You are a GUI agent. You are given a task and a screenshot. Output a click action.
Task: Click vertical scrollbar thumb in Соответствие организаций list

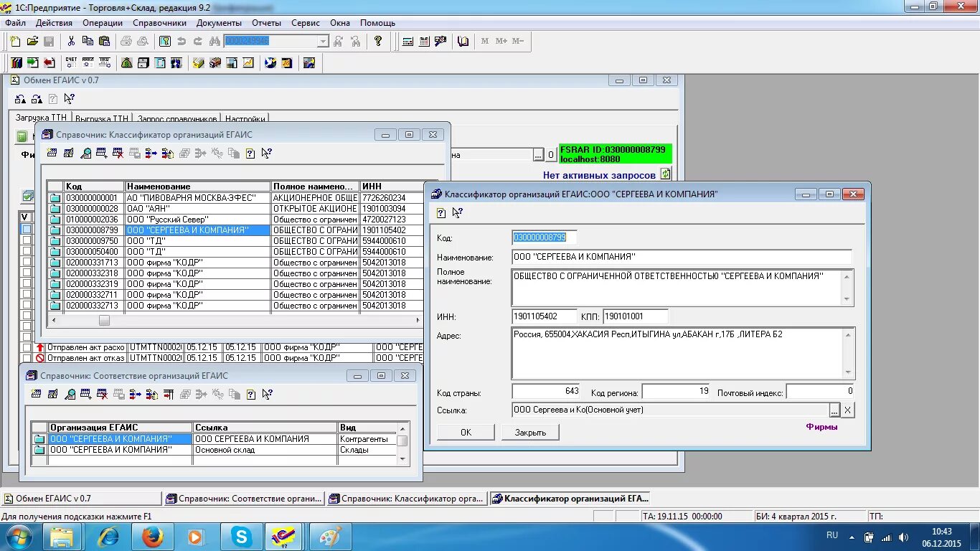[402, 441]
